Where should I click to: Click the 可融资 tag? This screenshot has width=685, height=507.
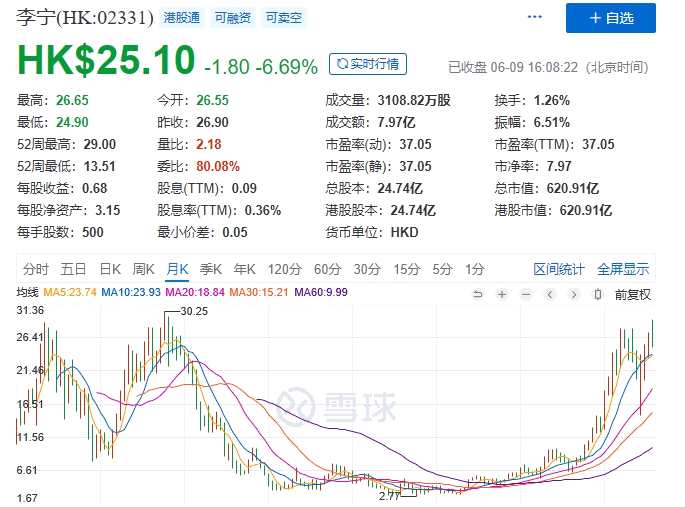point(233,18)
